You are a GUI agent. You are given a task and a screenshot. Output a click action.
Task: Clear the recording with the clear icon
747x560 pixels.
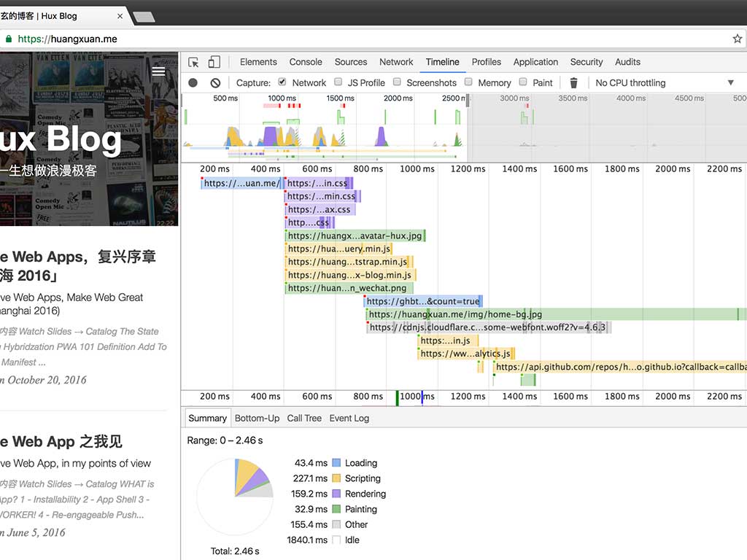(215, 83)
